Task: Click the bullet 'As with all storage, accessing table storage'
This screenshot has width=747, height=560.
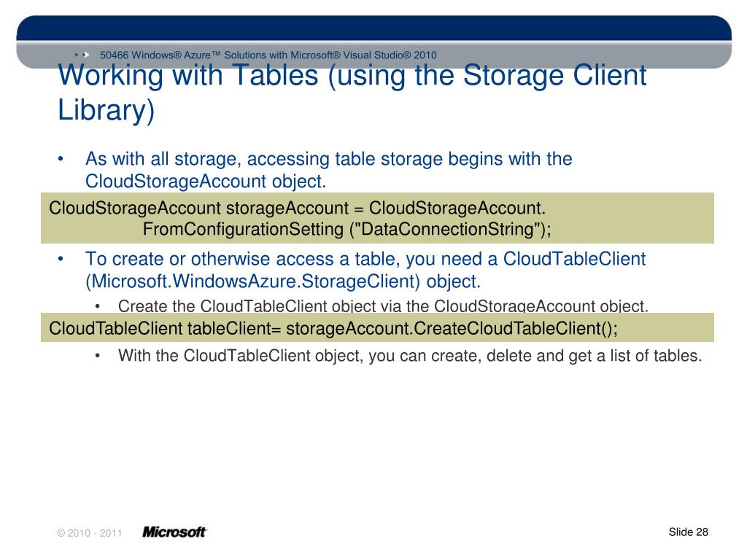Action: 329,158
